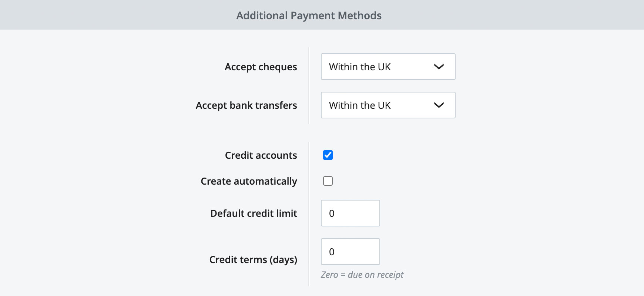Click the blue checkmark icon beside Credit accounts
The image size is (644, 296).
tap(327, 155)
